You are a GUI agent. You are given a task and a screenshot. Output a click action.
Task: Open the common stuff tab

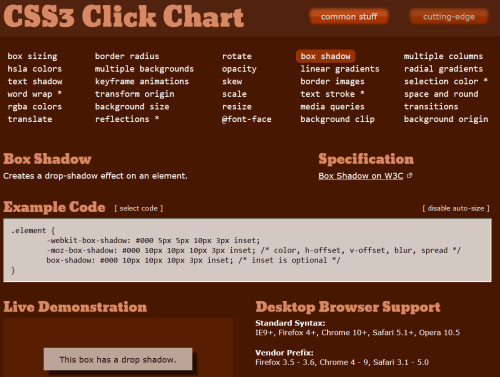(349, 17)
